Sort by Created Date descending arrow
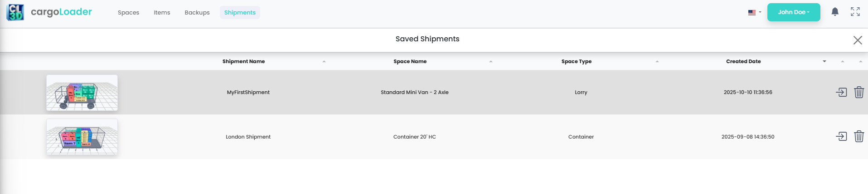Viewport: 868px width, 194px height. tap(824, 61)
